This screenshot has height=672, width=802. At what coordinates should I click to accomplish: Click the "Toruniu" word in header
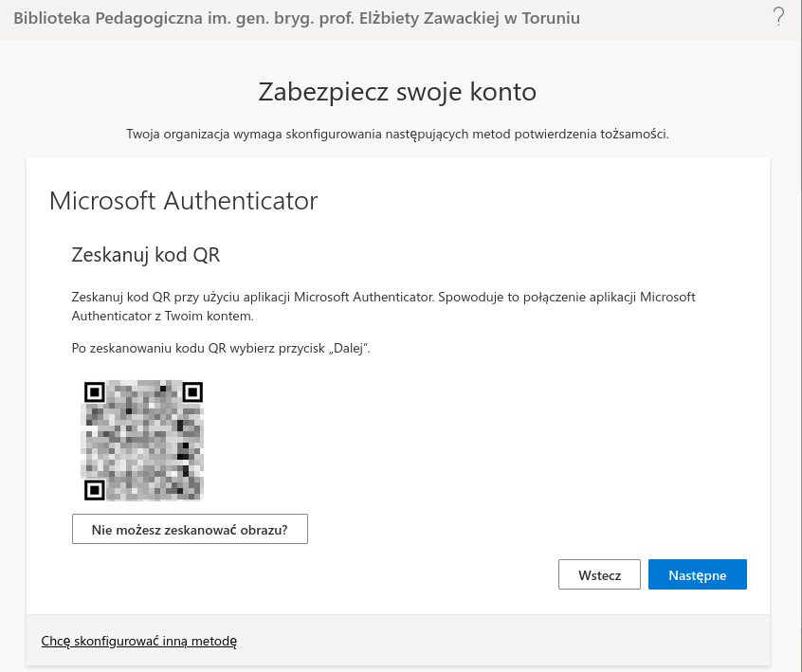point(549,18)
